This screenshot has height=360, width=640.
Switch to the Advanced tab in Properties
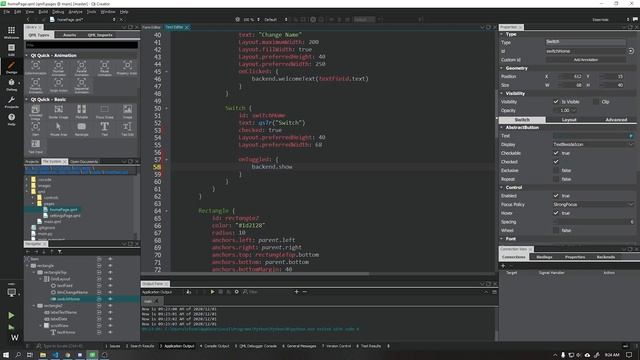(616, 120)
